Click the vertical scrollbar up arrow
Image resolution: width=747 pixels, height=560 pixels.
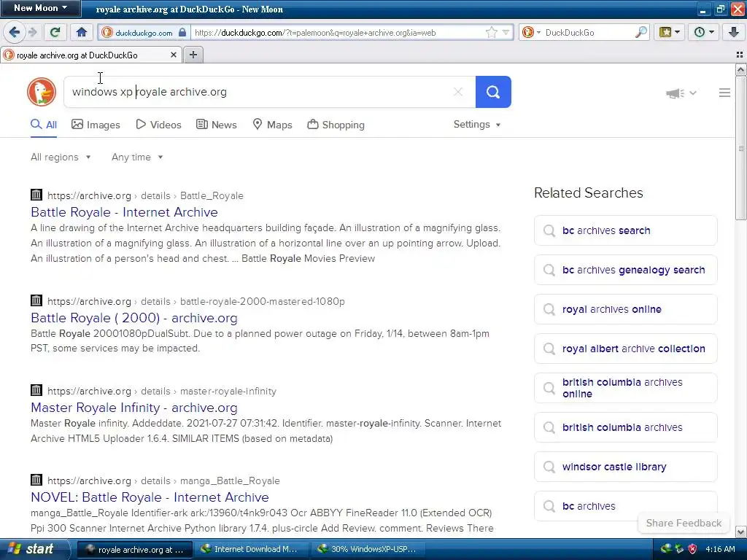tap(741, 71)
